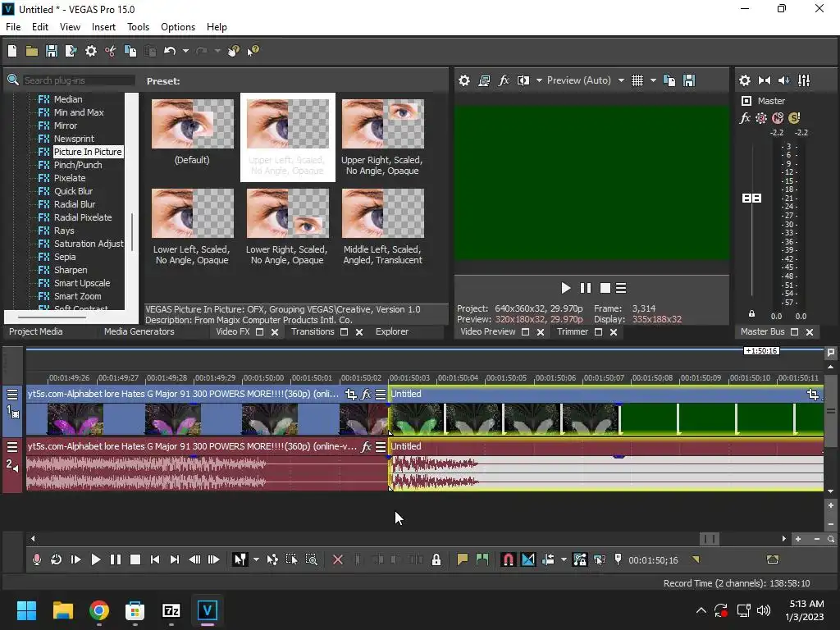Open preview transport hamburger menu
840x630 pixels.
(x=621, y=288)
